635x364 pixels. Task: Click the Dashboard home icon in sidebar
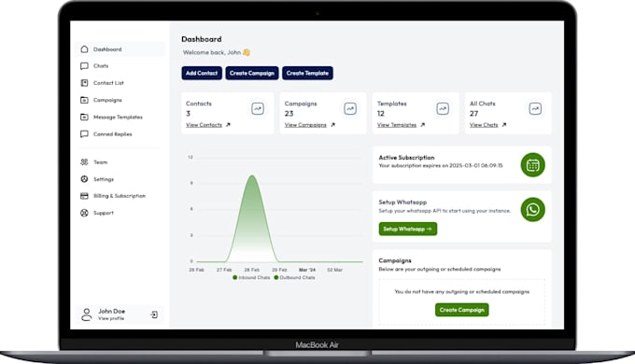84,49
